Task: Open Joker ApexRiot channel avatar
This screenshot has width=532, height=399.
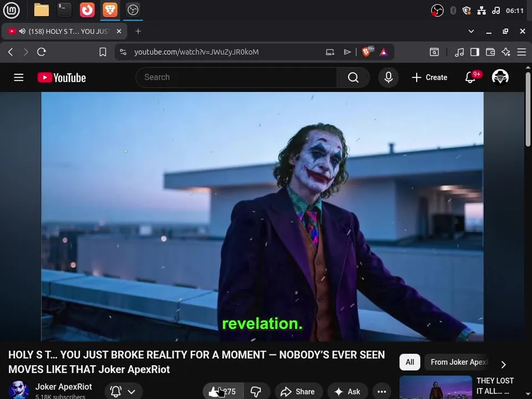Action: 19,390
